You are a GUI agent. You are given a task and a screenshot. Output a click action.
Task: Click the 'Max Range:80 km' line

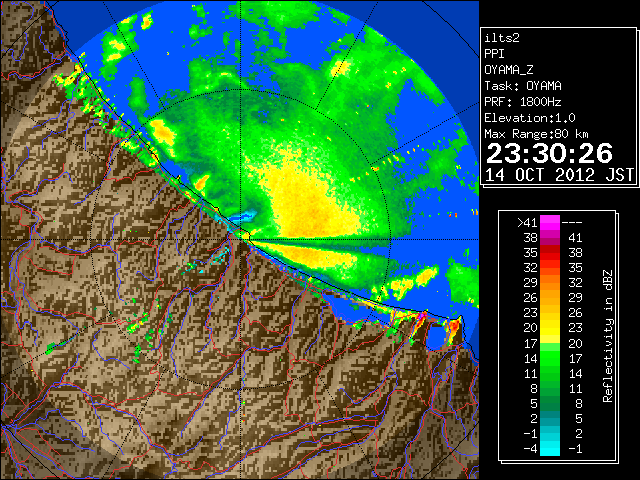click(x=536, y=134)
